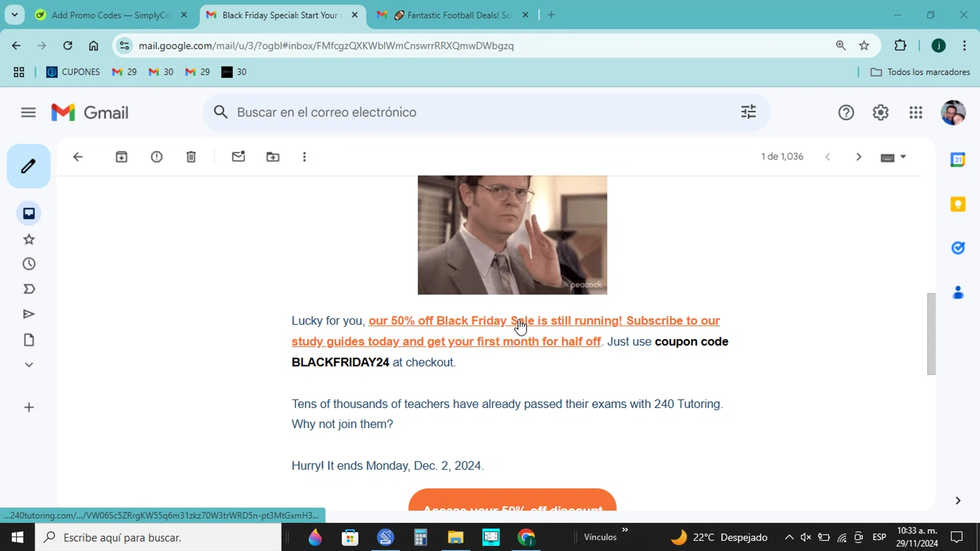The width and height of the screenshot is (980, 551).
Task: Show hidden system tray icons
Action: [x=789, y=537]
